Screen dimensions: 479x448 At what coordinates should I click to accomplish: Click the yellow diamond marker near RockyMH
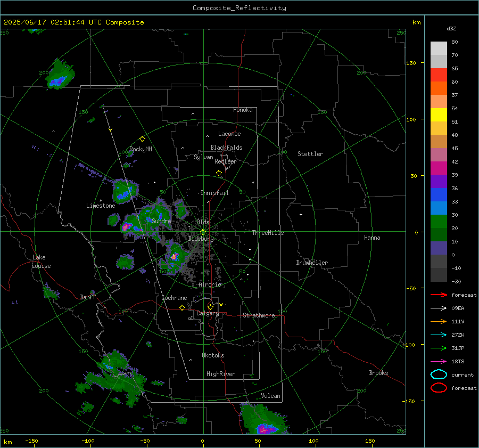[142, 139]
